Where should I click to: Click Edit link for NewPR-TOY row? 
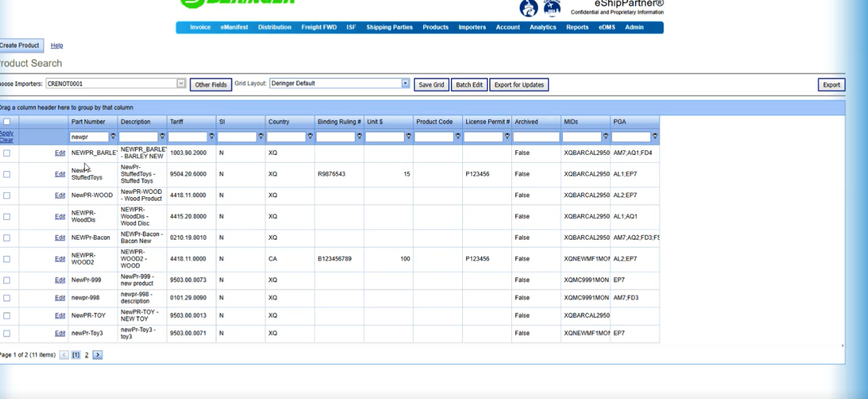60,316
